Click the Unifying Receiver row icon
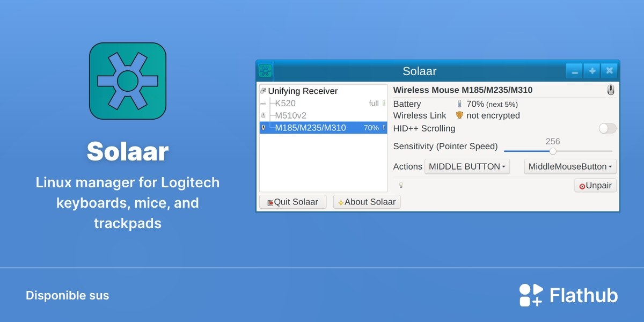 pos(263,91)
